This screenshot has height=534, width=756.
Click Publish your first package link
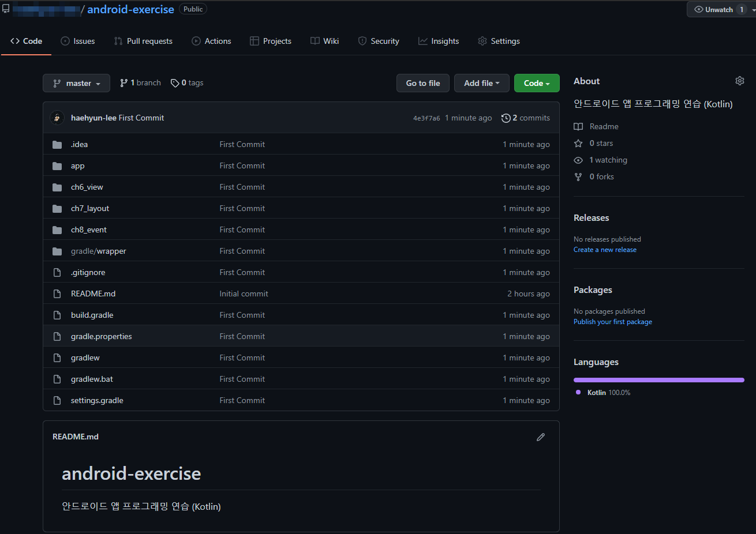613,322
